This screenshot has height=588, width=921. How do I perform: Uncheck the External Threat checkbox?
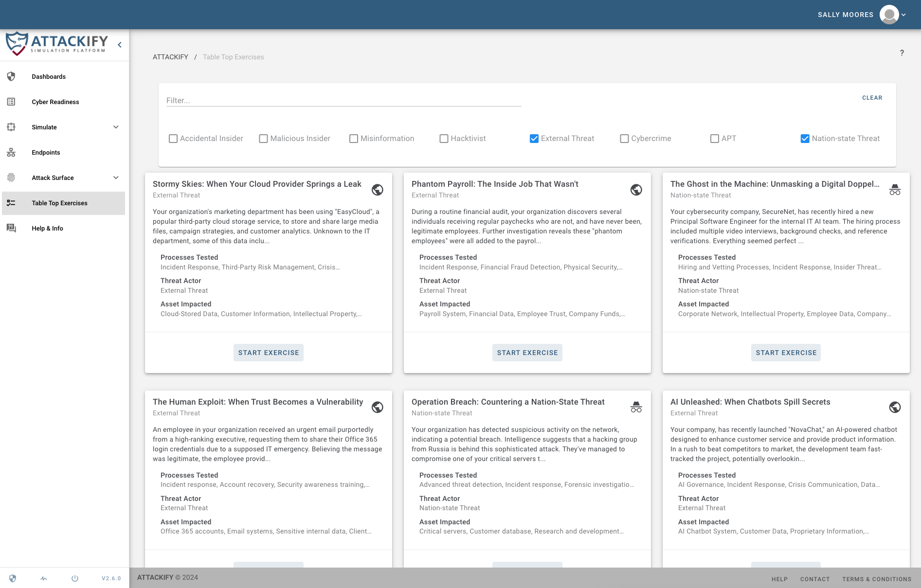pyautogui.click(x=534, y=139)
